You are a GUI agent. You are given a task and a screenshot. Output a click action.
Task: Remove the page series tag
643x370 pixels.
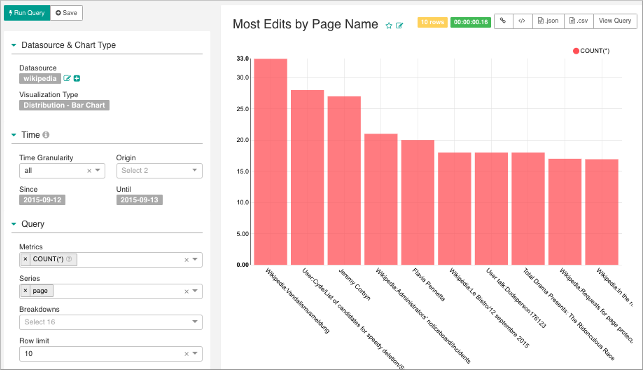25,290
